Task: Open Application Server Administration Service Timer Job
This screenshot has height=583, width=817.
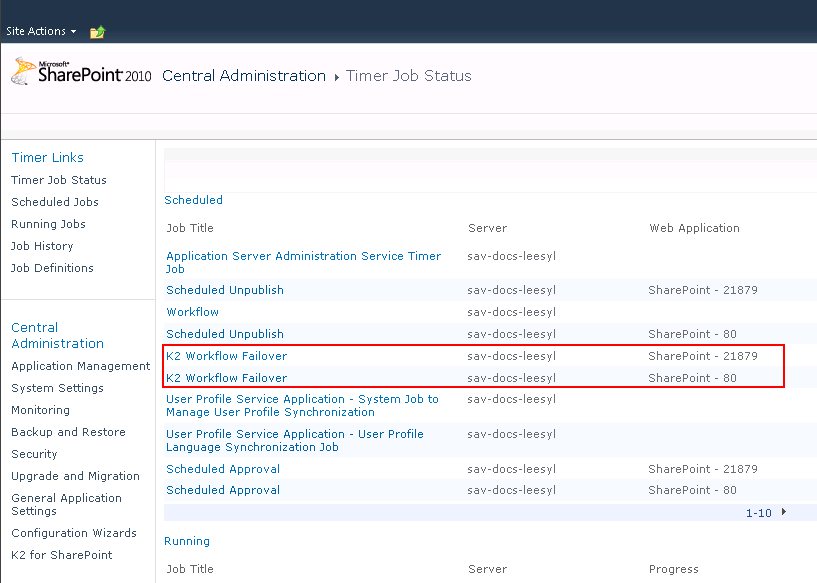Action: tap(303, 263)
